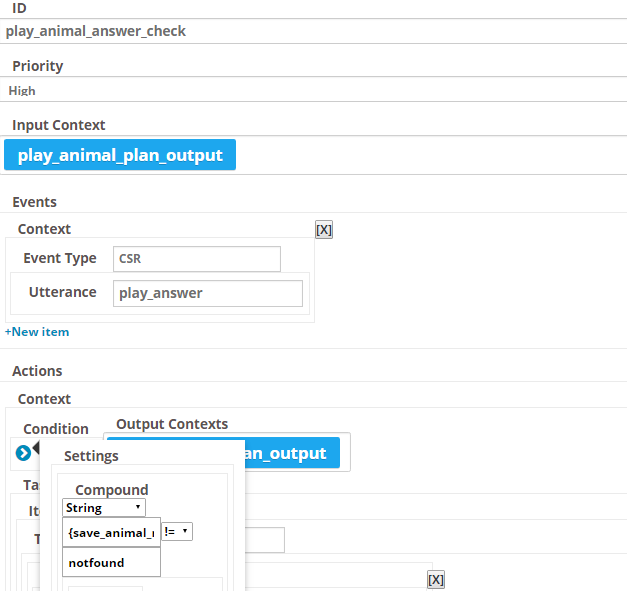Screen dimensions: 627x591
Task: Click the Priority field showing High
Action: coord(314,90)
